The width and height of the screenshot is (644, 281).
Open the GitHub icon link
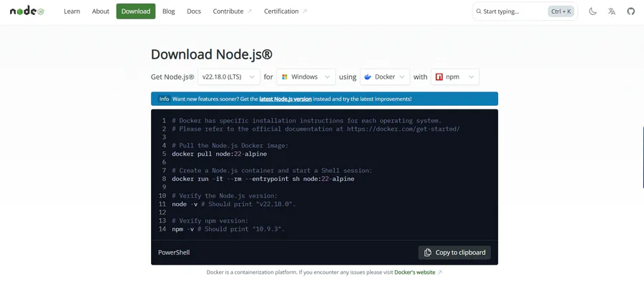pos(631,11)
